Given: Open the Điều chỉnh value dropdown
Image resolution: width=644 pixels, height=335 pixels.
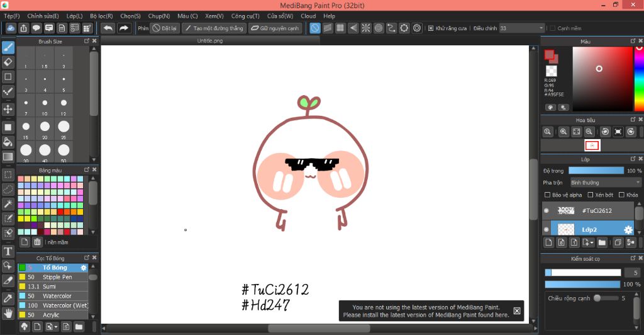Looking at the screenshot, I should [x=522, y=28].
